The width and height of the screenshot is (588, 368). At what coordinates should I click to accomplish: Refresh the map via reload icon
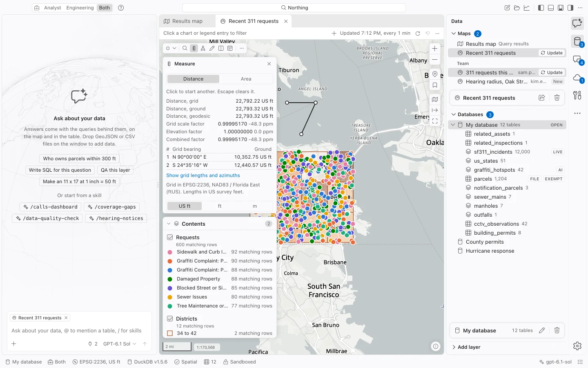point(418,34)
